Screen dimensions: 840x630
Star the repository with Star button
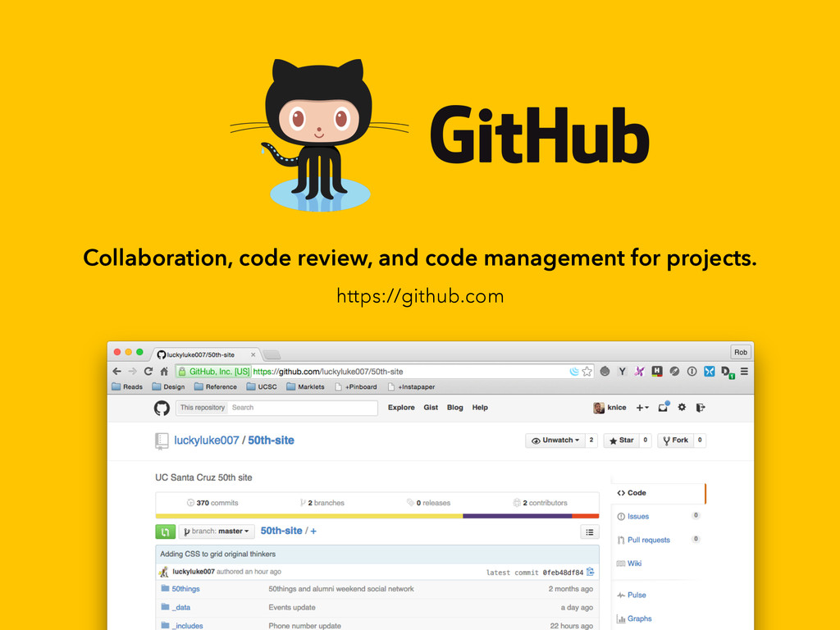622,441
